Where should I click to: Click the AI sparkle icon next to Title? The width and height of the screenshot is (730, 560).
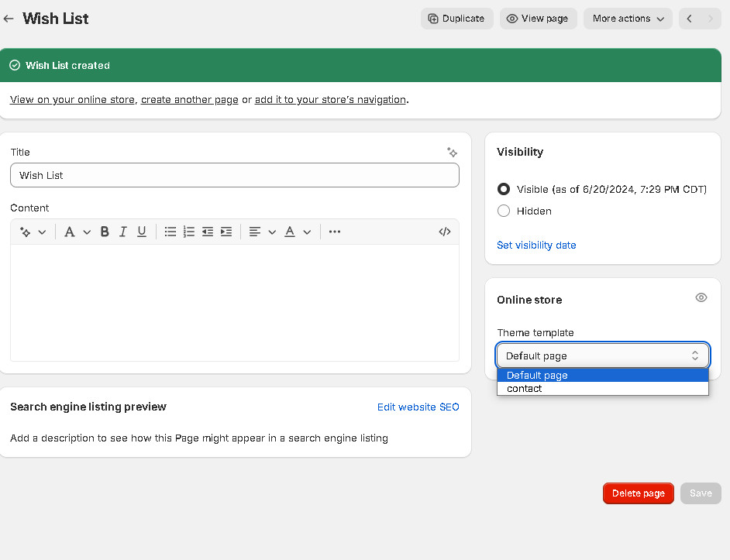click(x=452, y=153)
